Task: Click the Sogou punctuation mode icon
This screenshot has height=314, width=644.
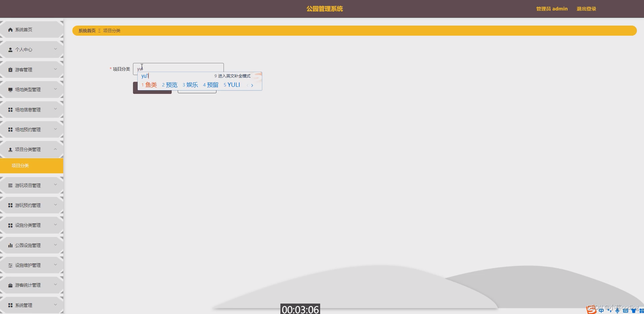Action: [x=610, y=310]
